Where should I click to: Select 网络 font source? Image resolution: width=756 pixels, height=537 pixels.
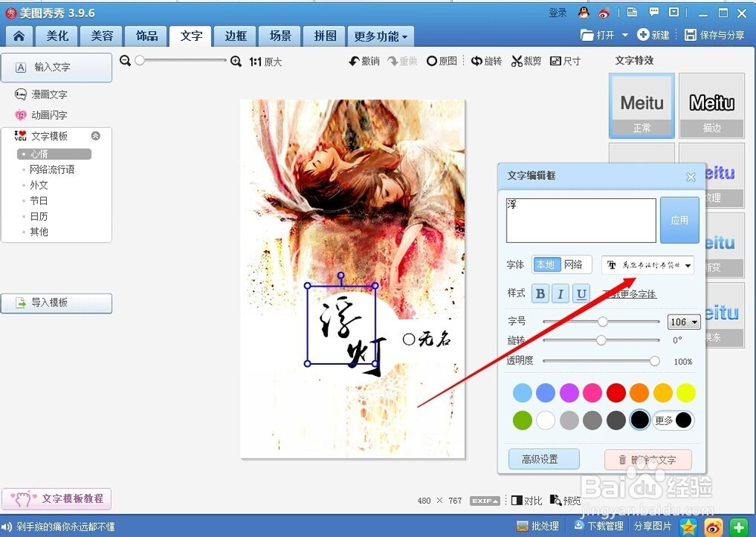coord(573,265)
